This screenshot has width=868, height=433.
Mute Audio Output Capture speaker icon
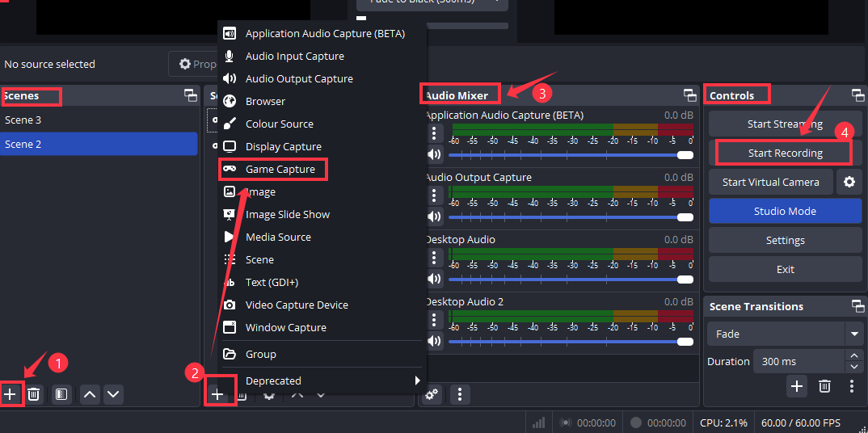[x=434, y=216]
